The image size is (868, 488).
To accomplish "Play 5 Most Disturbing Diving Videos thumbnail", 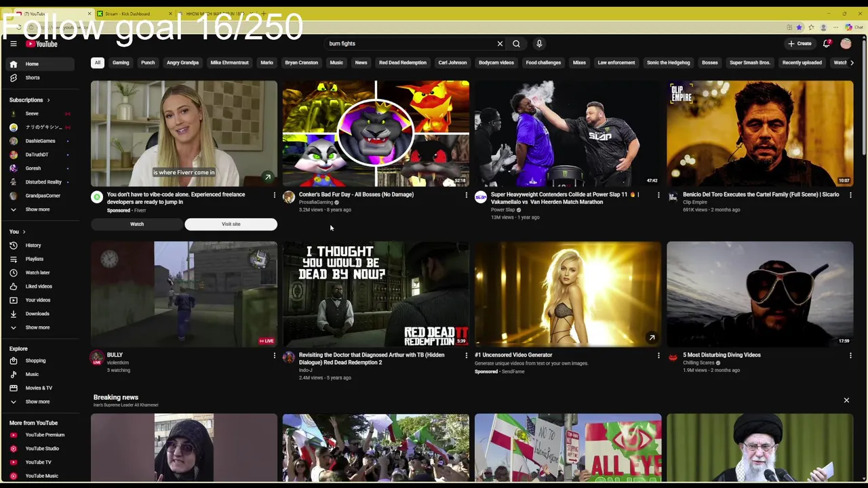I will [759, 293].
